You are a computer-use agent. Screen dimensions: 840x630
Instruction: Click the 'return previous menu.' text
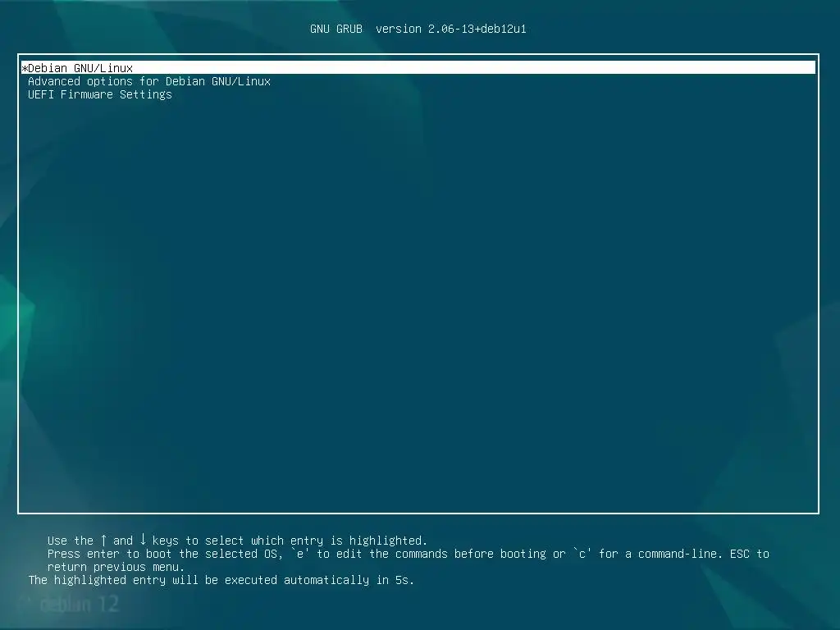click(x=116, y=567)
